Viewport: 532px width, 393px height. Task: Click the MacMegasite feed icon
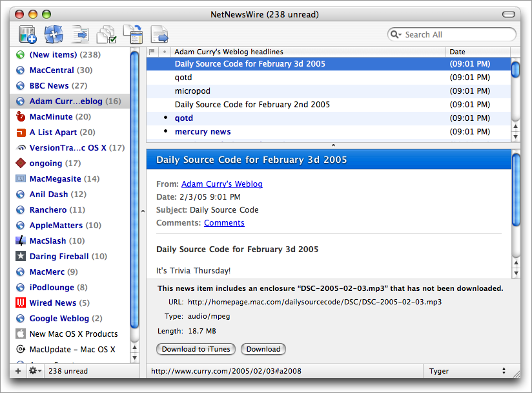click(21, 178)
